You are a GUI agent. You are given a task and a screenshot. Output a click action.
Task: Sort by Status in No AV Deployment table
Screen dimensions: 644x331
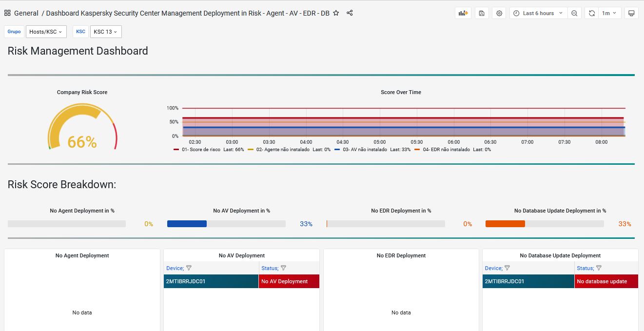270,268
